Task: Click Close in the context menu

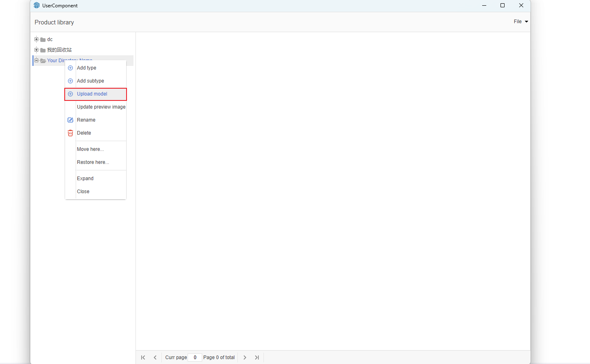Action: [x=83, y=192]
